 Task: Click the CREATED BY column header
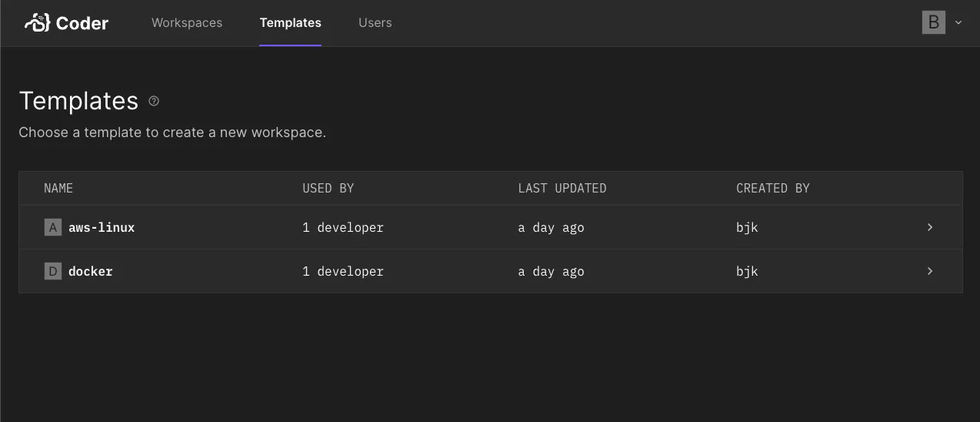[x=773, y=188]
